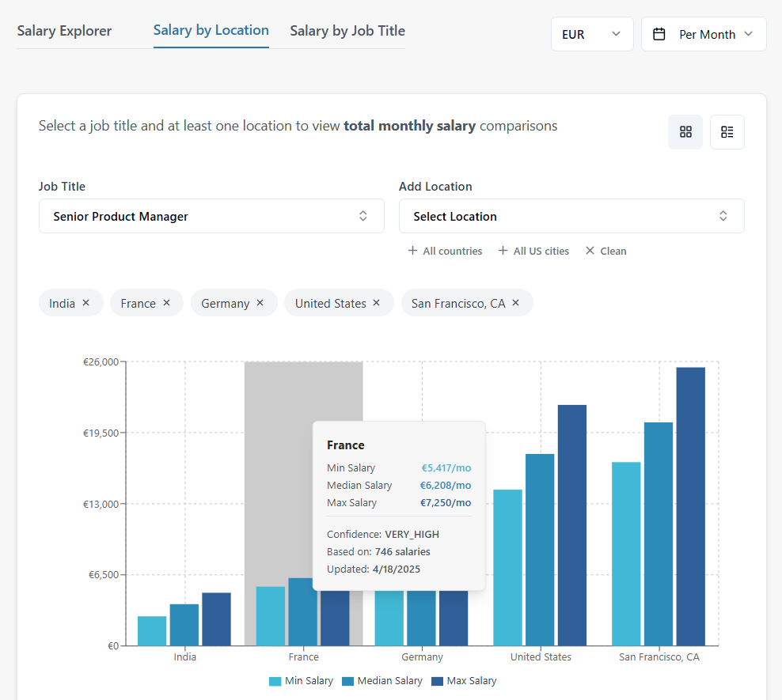Image resolution: width=782 pixels, height=700 pixels.
Task: Add all countries to comparison
Action: pos(445,251)
